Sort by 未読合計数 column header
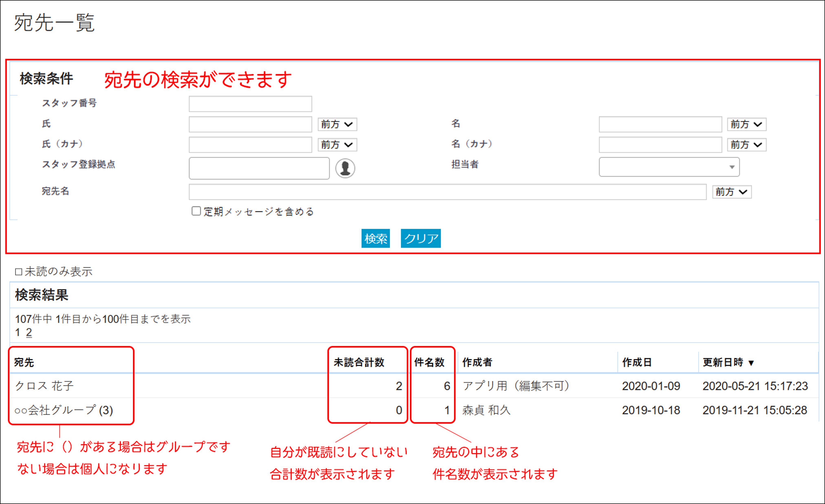The height and width of the screenshot is (504, 825). 359,362
